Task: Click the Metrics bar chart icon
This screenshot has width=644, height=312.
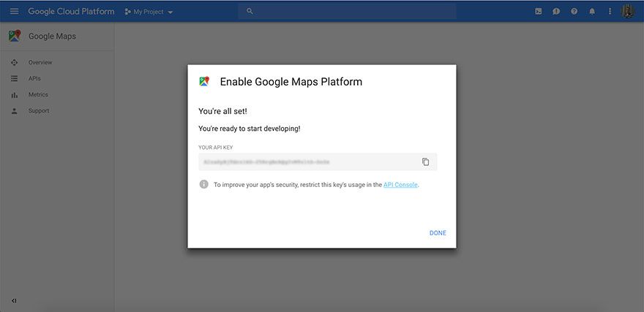Action: click(x=15, y=95)
